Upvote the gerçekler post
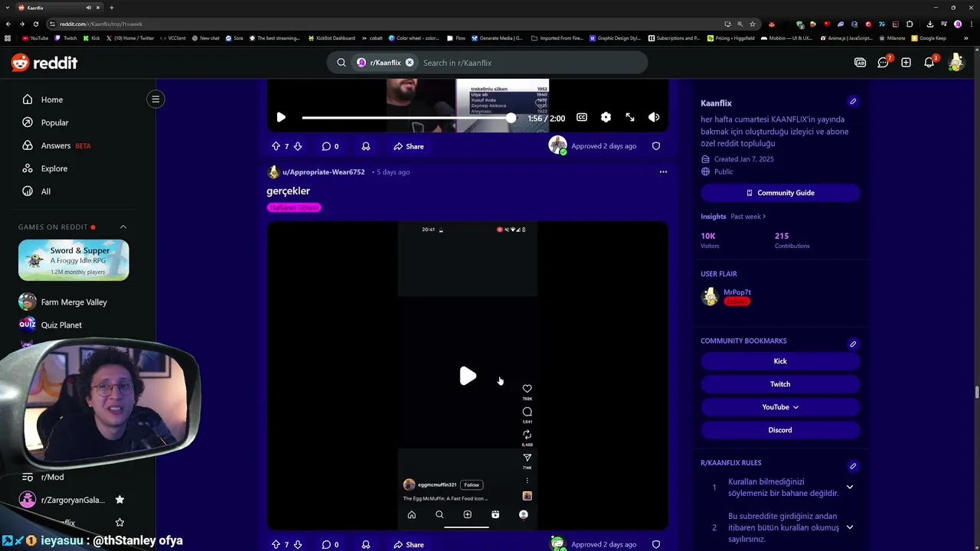Screen dimensions: 980x551 [x=276, y=545]
